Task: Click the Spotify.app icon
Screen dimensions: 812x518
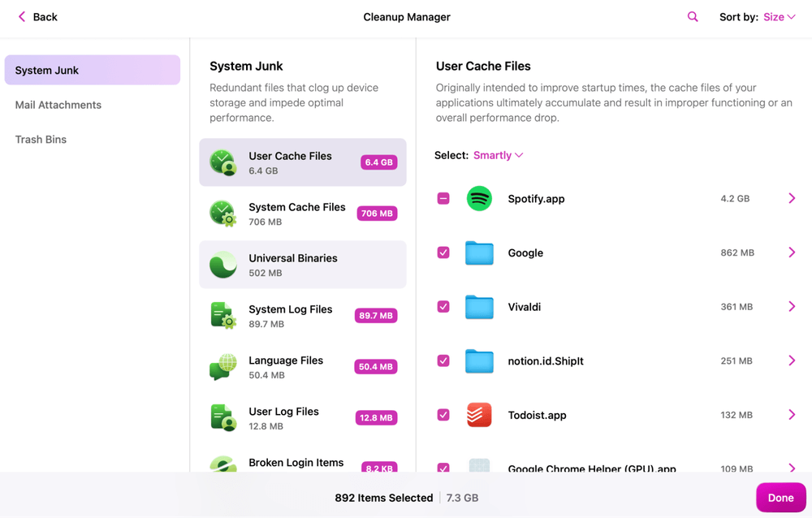Action: (x=479, y=198)
